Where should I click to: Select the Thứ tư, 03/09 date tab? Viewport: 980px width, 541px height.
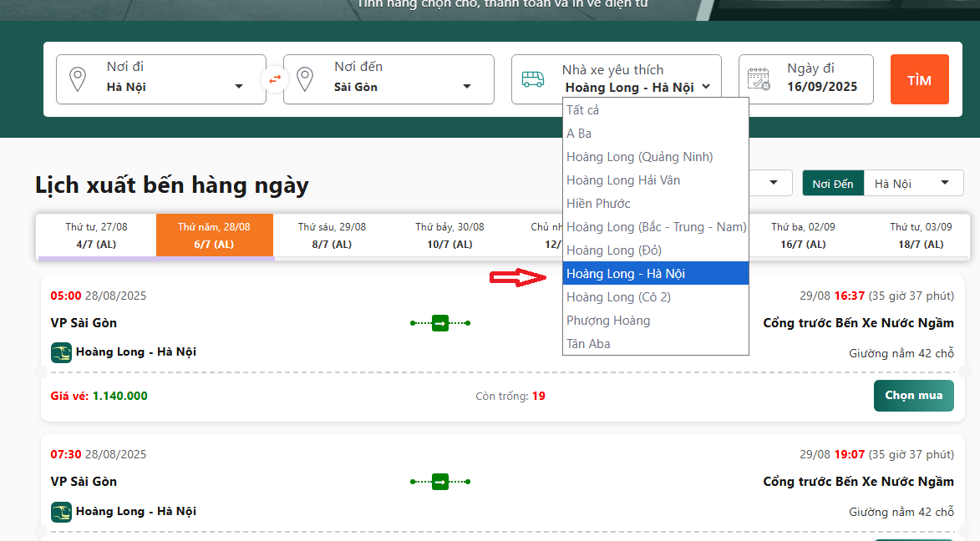tap(920, 235)
